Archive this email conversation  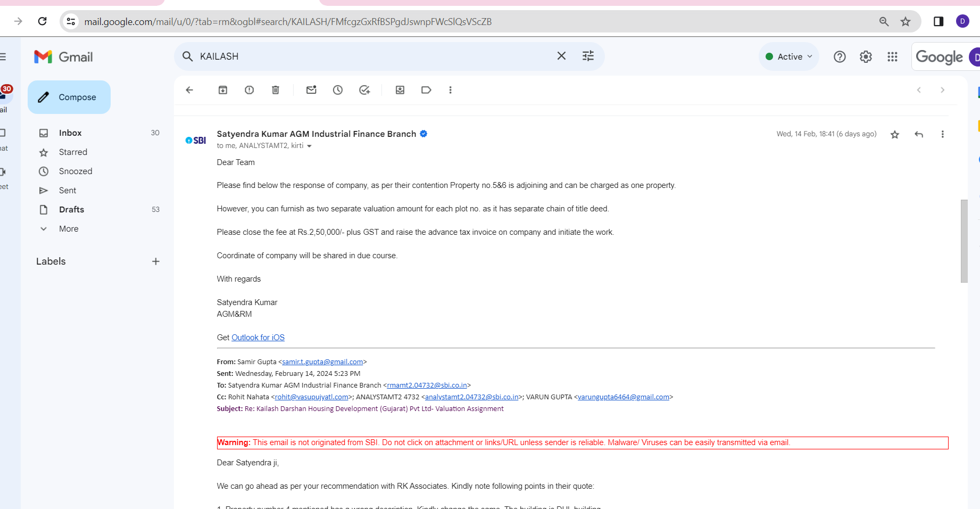223,90
